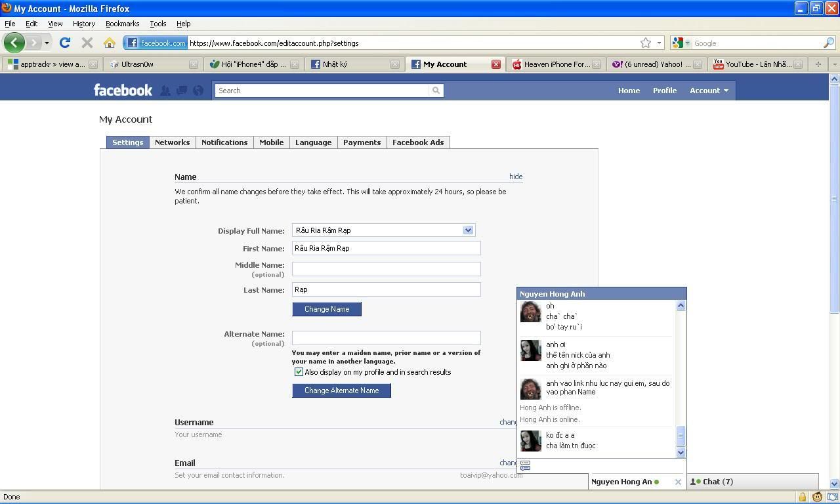The image size is (840, 504).
Task: Close the My Account tab
Action: [x=496, y=64]
